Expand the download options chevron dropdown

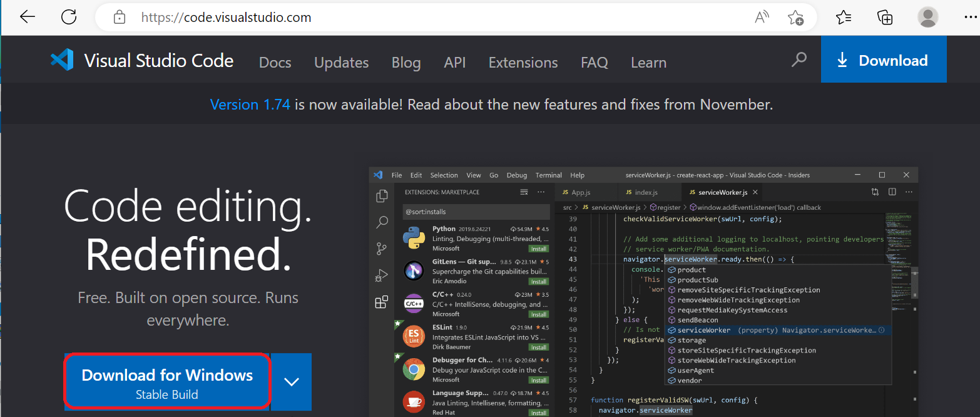[292, 381]
